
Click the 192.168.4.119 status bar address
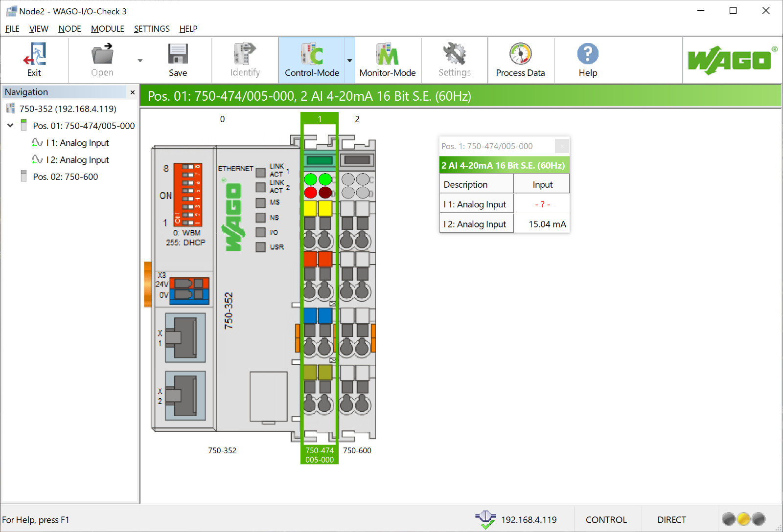(529, 520)
